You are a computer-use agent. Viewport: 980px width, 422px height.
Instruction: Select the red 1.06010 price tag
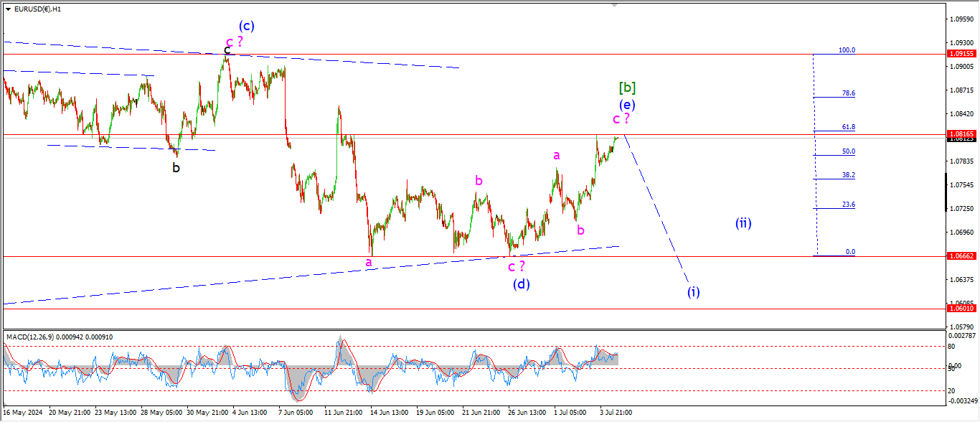[961, 308]
